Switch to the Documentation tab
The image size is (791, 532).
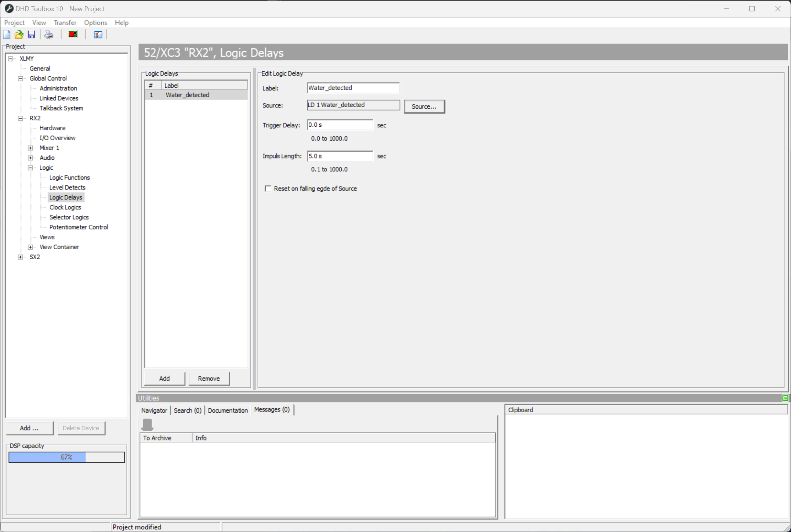point(228,410)
